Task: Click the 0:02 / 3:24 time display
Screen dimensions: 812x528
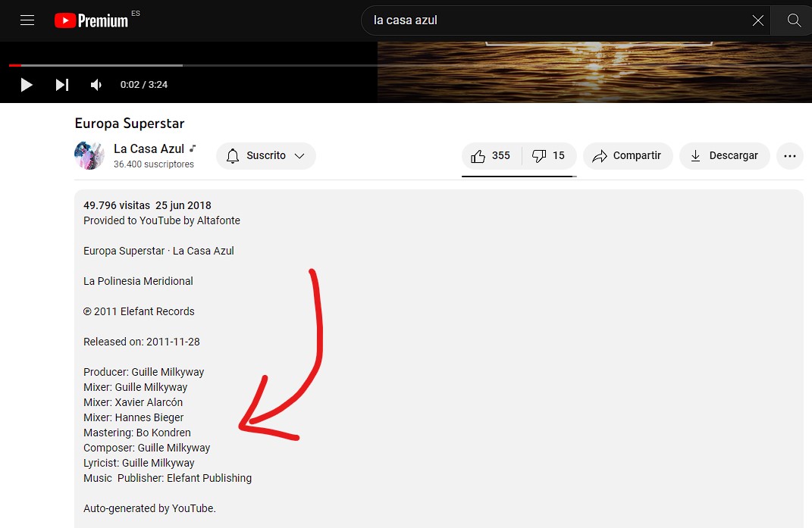Action: (144, 84)
